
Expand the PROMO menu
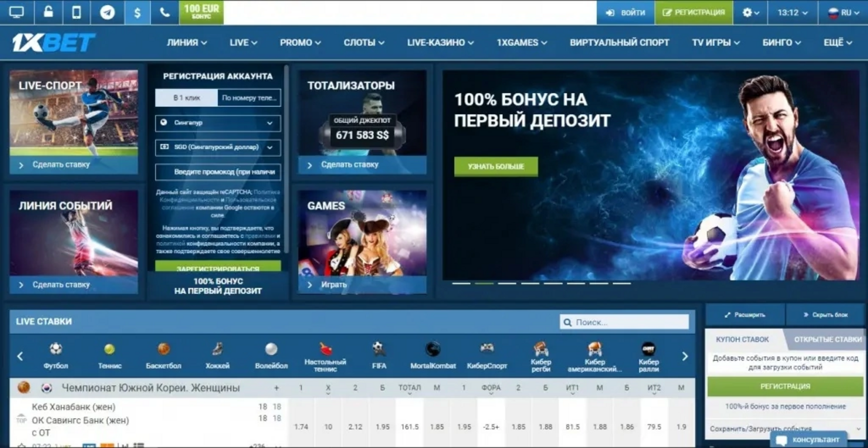tap(300, 43)
